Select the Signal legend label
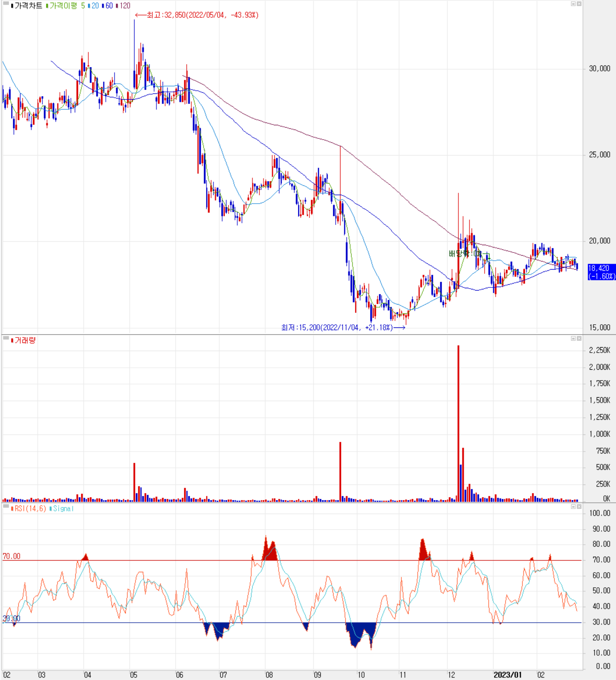The image size is (616, 680). tap(62, 509)
